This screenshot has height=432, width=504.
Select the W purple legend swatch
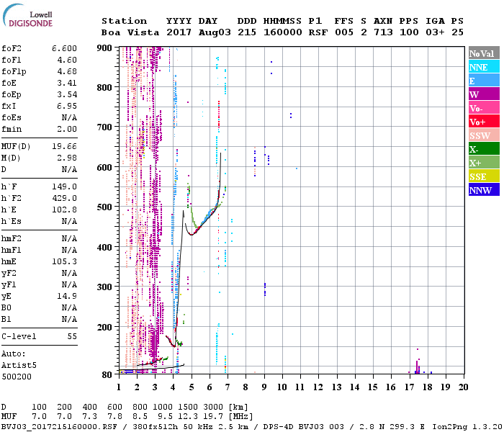coord(484,94)
